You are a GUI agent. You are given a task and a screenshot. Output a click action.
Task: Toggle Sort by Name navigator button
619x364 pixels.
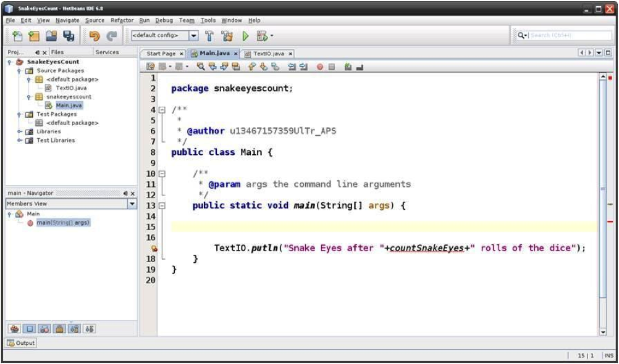pyautogui.click(x=74, y=328)
